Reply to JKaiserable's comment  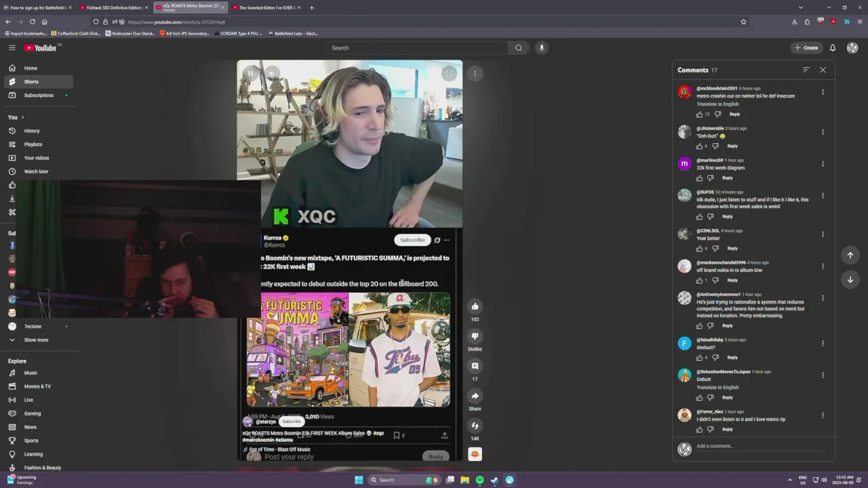pyautogui.click(x=732, y=146)
